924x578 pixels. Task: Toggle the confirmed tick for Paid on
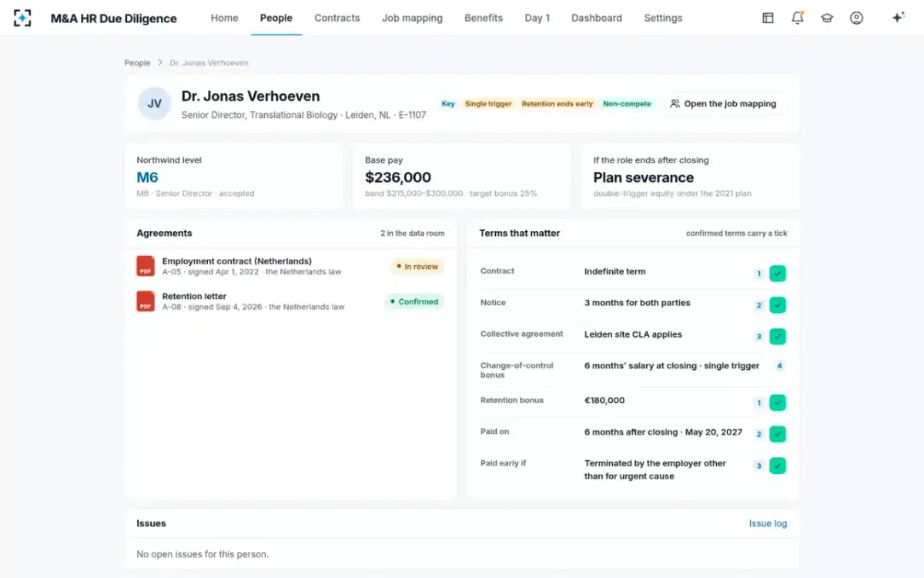coord(778,434)
